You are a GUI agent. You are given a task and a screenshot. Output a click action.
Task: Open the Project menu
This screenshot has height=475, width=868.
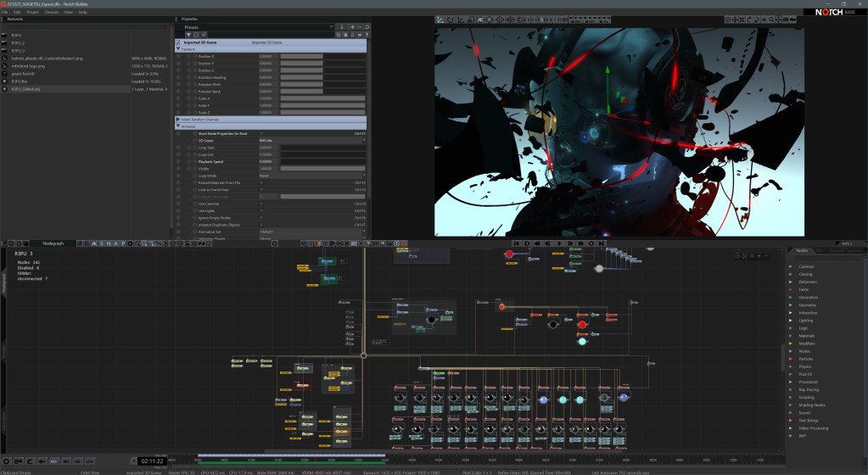[32, 13]
